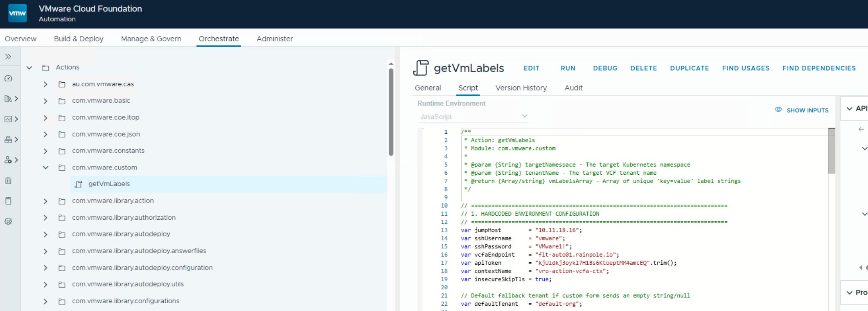Expand the com.vmware.basic folder

click(x=45, y=101)
